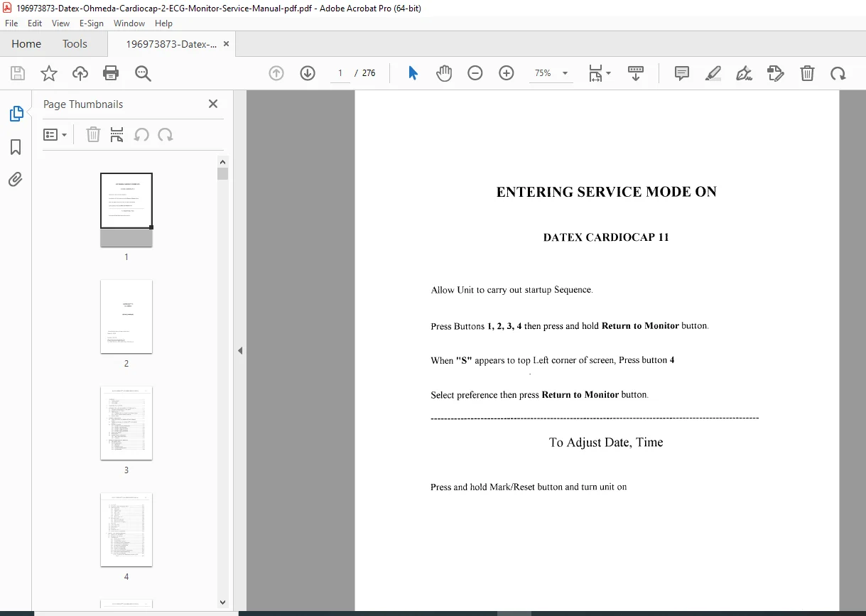Click 'To Adjust Date, Time' heading
Viewport: 866px width, 616px height.
606,442
